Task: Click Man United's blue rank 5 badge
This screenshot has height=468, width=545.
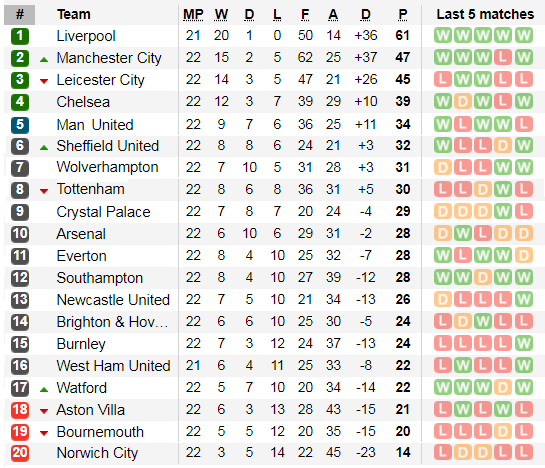Action: point(20,125)
